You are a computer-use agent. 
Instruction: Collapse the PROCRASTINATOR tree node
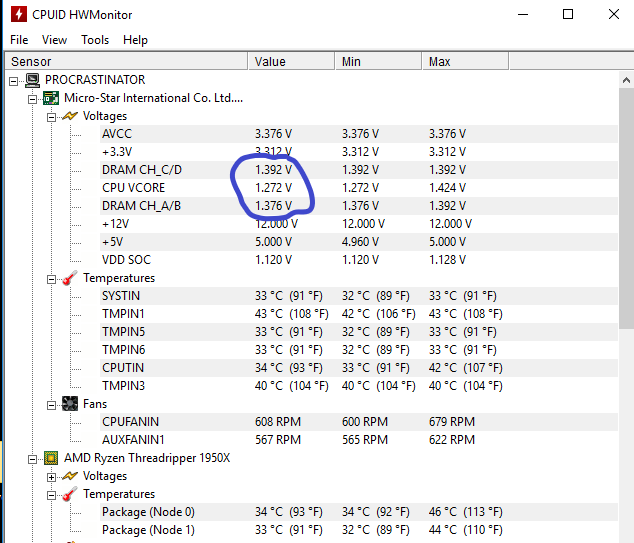[x=13, y=82]
